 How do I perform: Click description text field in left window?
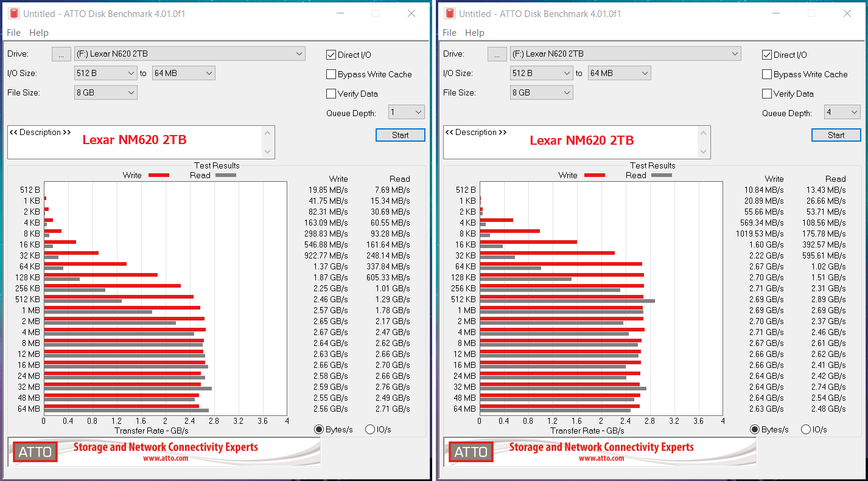tap(135, 142)
